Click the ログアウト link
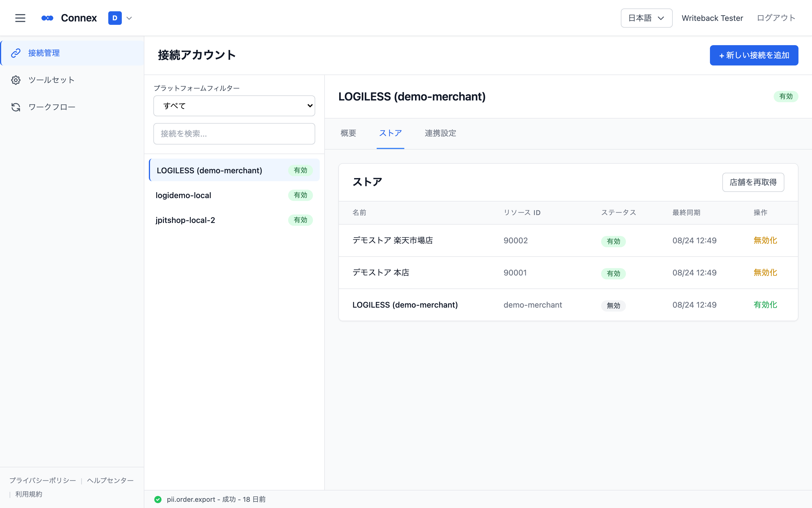This screenshot has height=508, width=812. 776,18
